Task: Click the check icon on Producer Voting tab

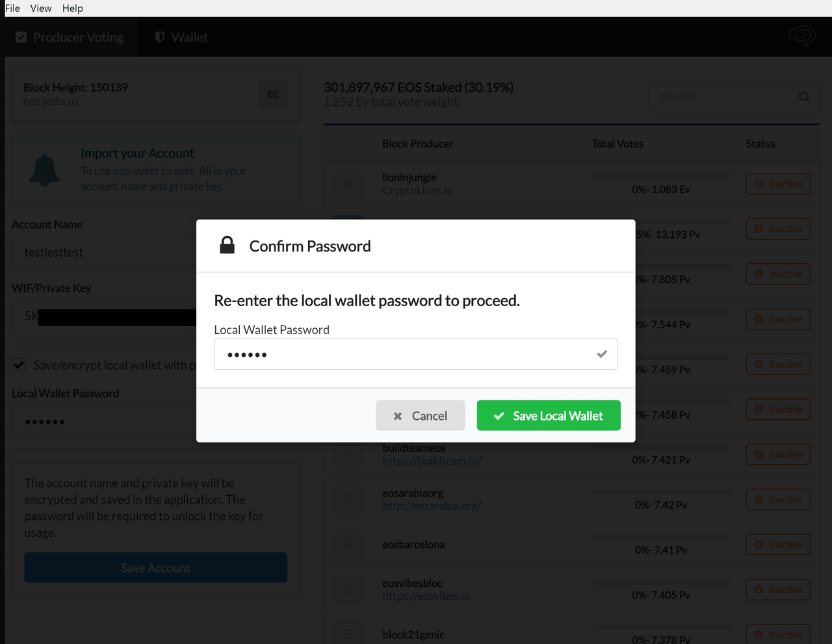Action: pyautogui.click(x=21, y=37)
